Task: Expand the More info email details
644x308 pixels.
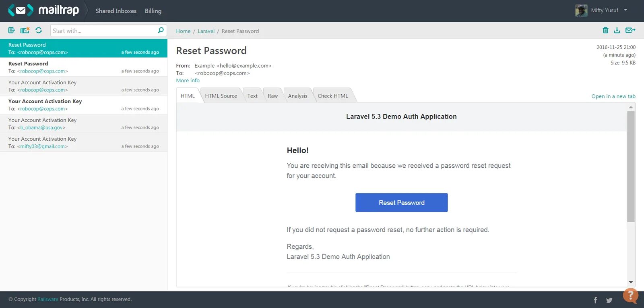Action: [x=188, y=80]
